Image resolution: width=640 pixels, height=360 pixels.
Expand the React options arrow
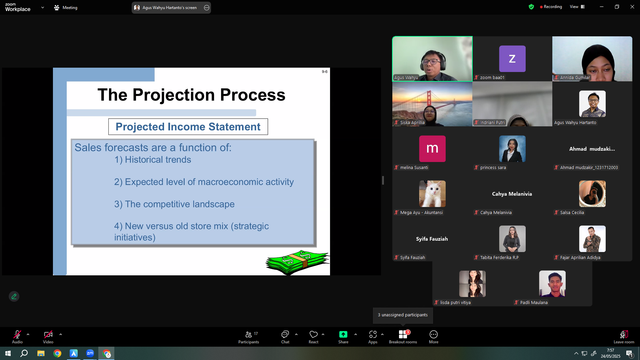tap(323, 334)
